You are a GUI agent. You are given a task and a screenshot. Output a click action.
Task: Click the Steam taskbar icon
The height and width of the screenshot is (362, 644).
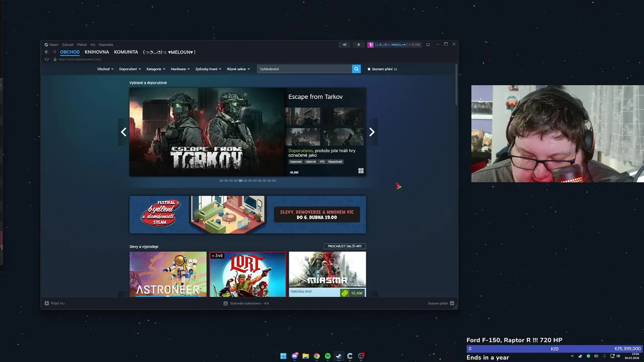coord(339,356)
